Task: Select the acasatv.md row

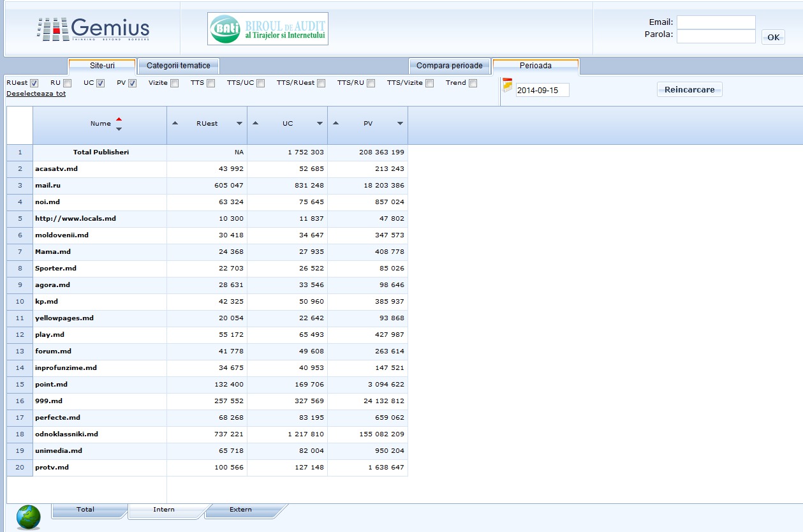Action: [207, 169]
